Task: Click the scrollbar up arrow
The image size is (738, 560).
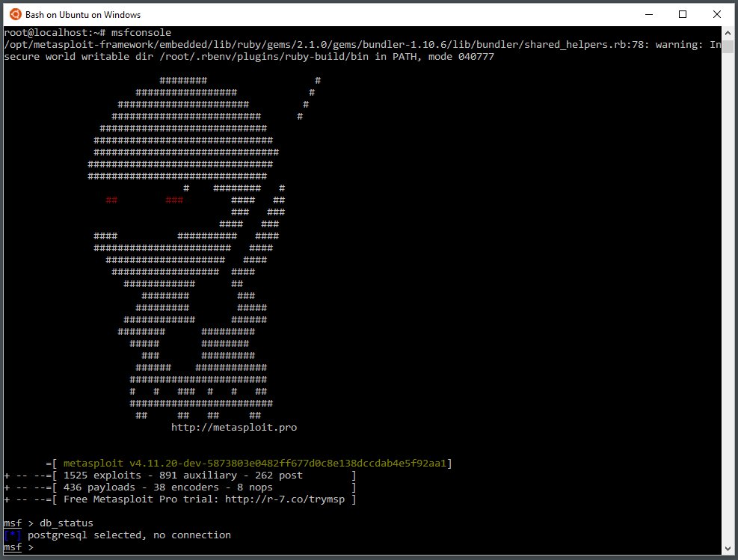Action: pyautogui.click(x=728, y=32)
